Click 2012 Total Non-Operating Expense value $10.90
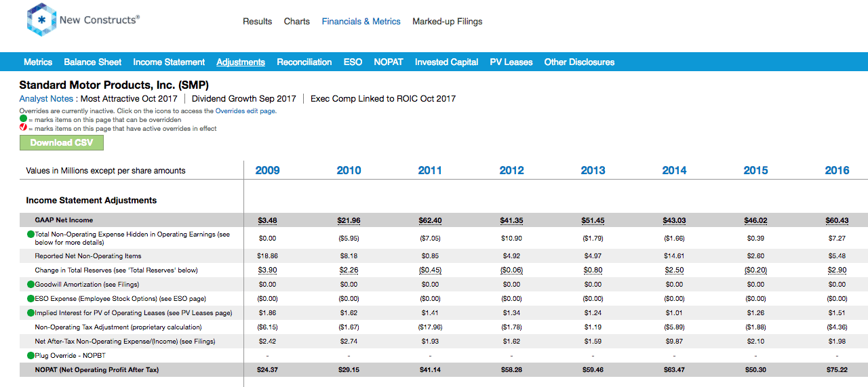 click(x=511, y=239)
